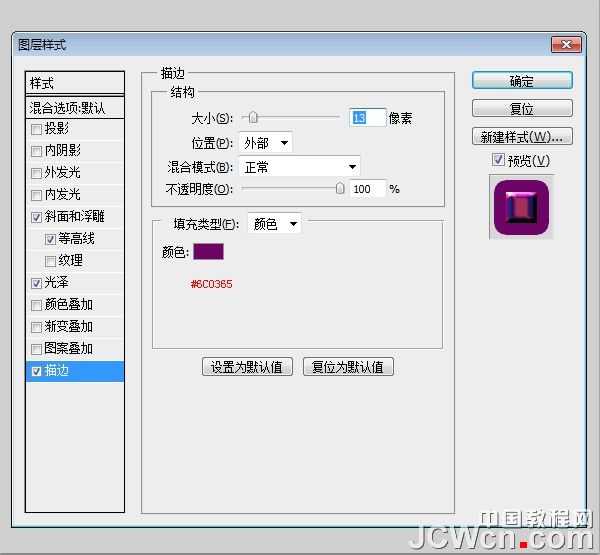
Task: Click the #6C0365 hex color text
Action: [x=212, y=284]
